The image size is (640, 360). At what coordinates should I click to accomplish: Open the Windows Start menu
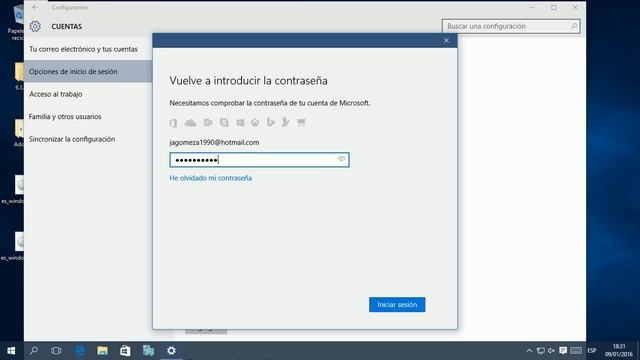pos(11,351)
